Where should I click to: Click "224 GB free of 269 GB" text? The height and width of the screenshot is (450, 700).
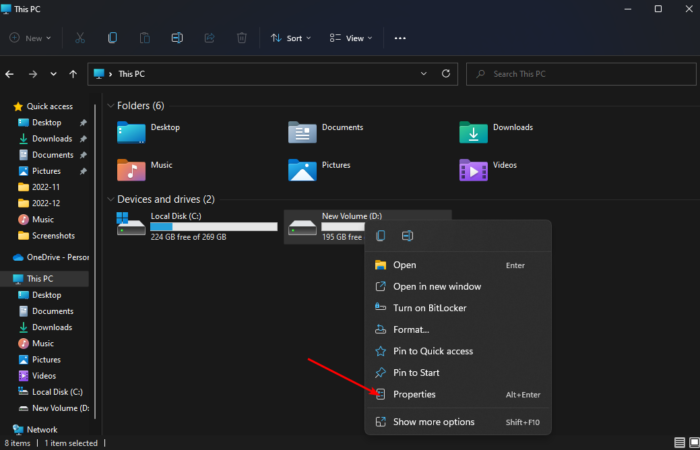click(188, 237)
